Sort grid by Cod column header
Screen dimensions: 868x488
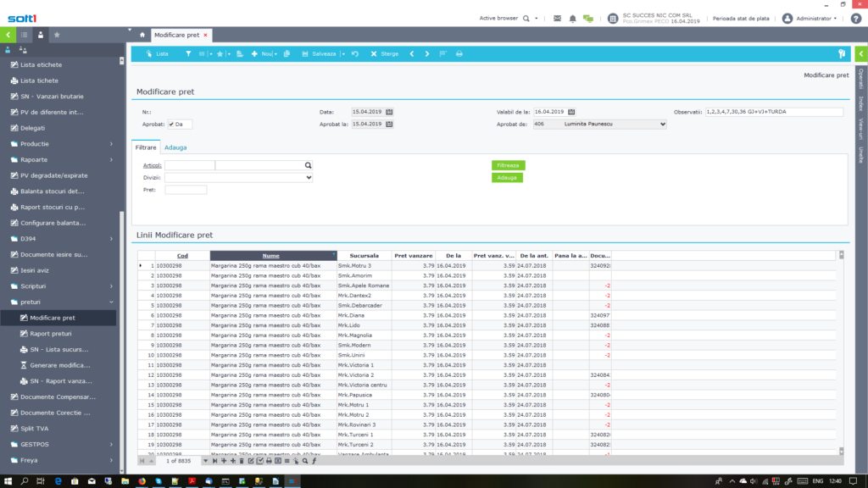click(182, 256)
